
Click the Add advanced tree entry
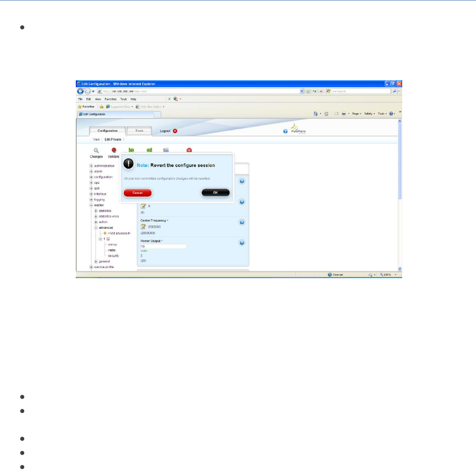click(x=119, y=233)
